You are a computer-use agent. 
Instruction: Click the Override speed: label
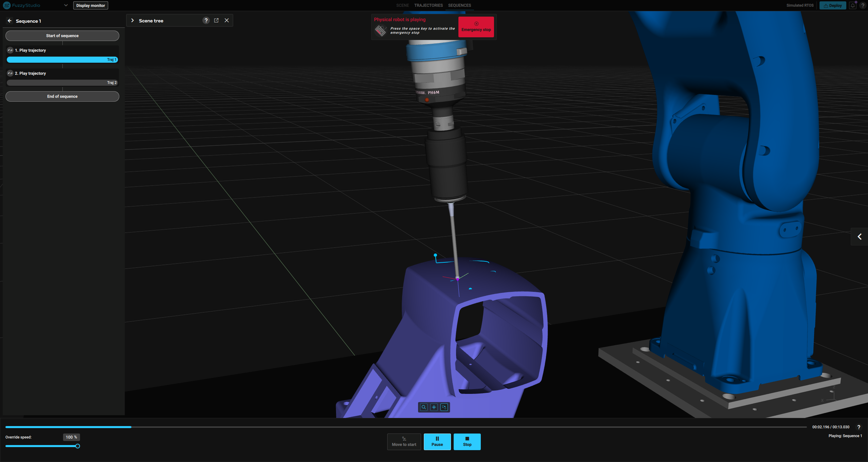click(18, 437)
